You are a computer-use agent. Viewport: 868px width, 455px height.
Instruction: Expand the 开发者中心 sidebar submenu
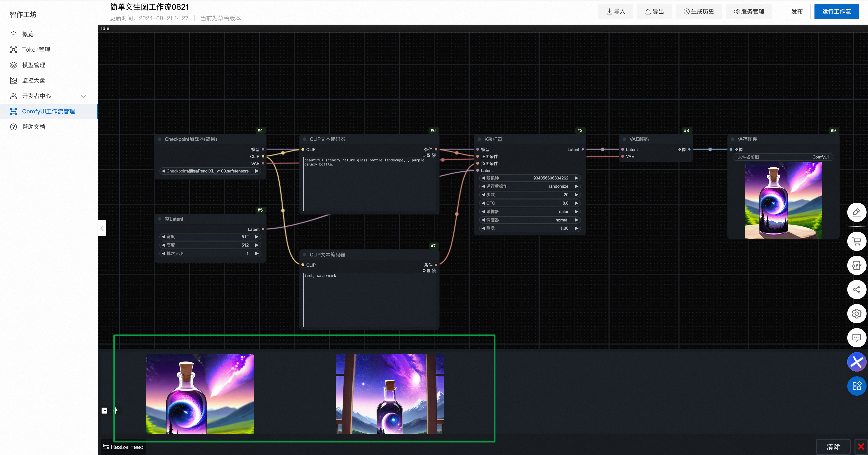84,96
